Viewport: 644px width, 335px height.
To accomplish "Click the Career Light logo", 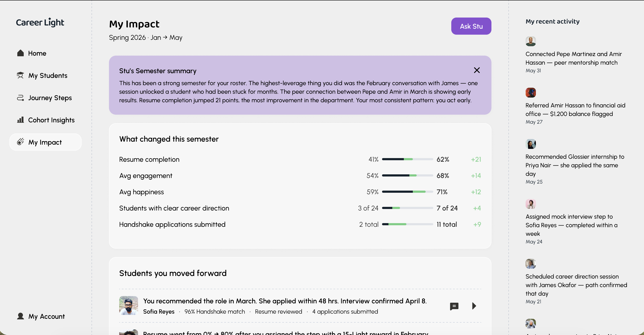I will point(40,22).
